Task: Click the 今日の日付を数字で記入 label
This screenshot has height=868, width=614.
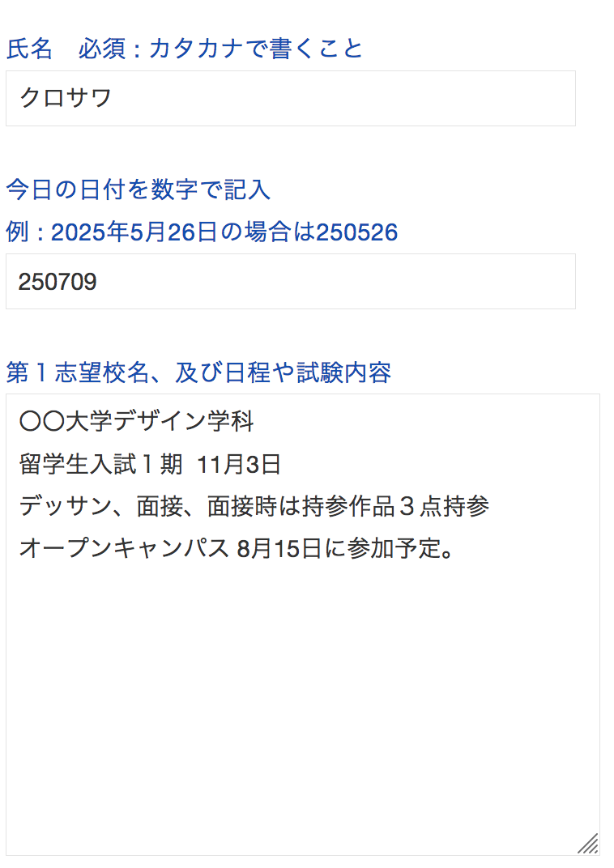Action: coord(139,189)
